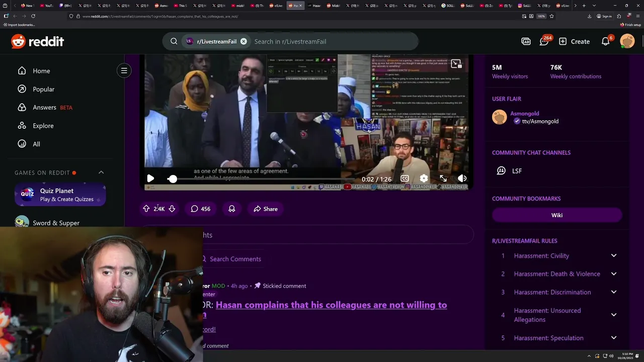Click Sign in in browser toolbar
This screenshot has height=362, width=644.
[604, 16]
